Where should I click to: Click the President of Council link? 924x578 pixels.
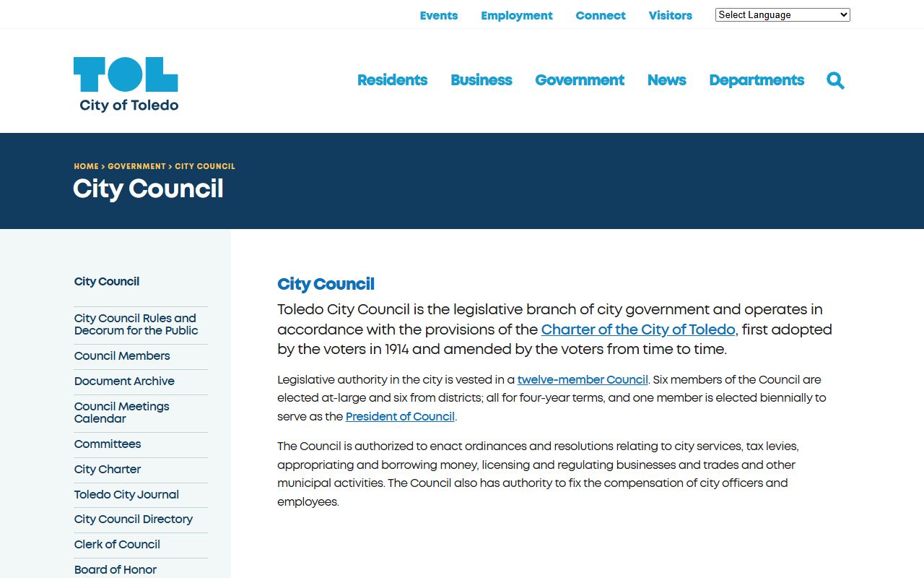pos(400,416)
